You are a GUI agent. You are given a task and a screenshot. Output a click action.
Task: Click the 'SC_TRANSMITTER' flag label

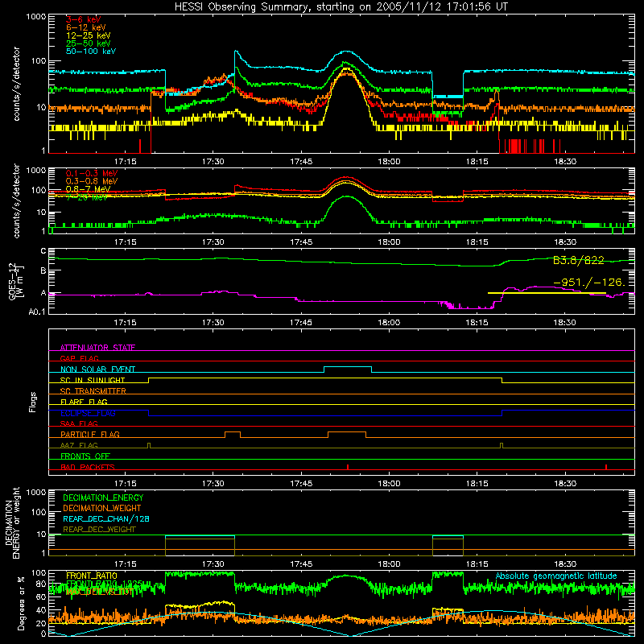pos(93,390)
